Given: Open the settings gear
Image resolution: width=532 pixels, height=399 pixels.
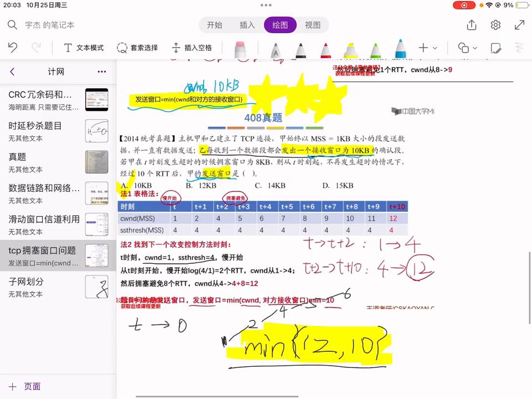Looking at the screenshot, I should click(495, 25).
